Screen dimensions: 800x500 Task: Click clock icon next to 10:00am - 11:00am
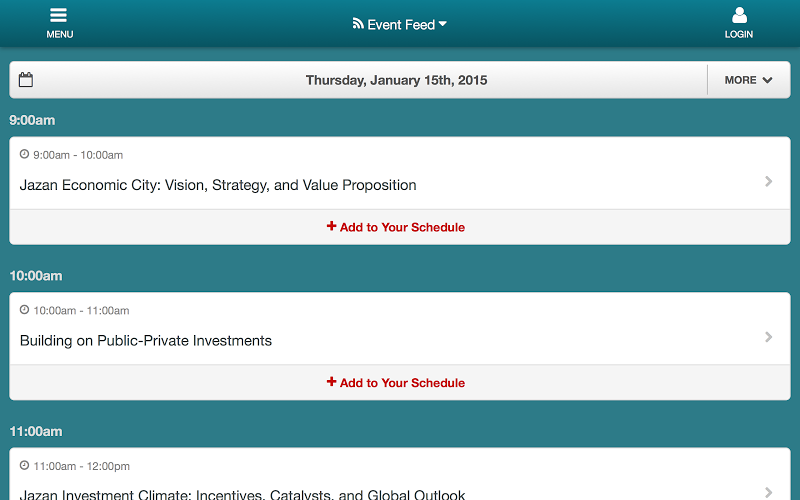24,310
